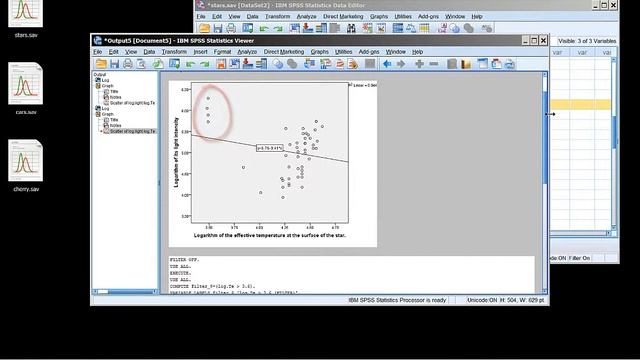Image resolution: width=640 pixels, height=360 pixels.
Task: Click Recall Dialogs icon in Viewer toolbar
Action: 174,64
